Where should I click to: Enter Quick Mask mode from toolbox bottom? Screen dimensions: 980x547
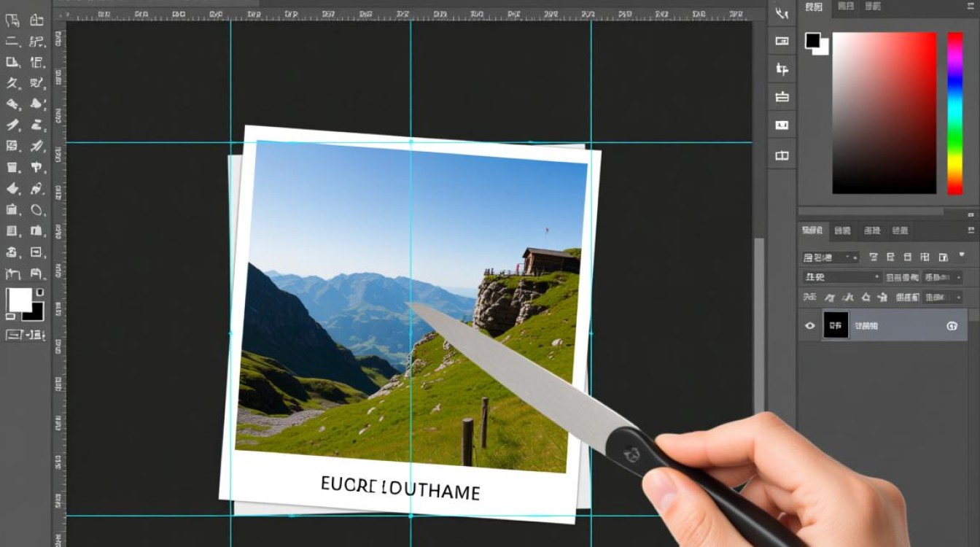point(13,335)
